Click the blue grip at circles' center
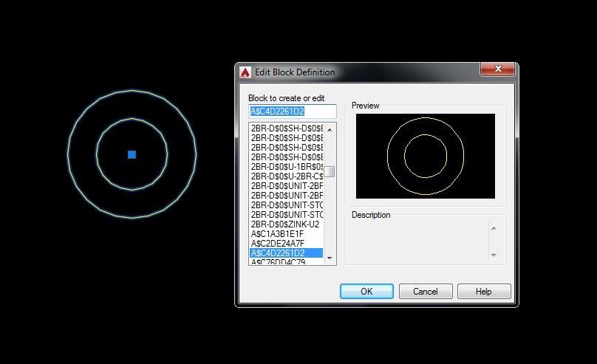The height and width of the screenshot is (364, 597). 132,154
